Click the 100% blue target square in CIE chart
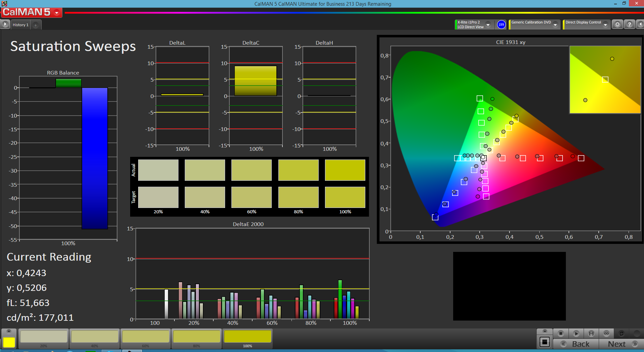Viewport: 644px width, 352px height. [435, 217]
